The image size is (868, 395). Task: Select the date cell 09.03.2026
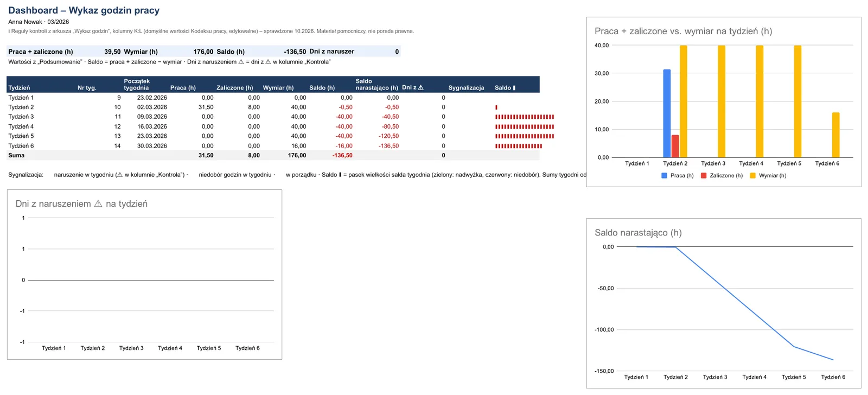tap(152, 117)
